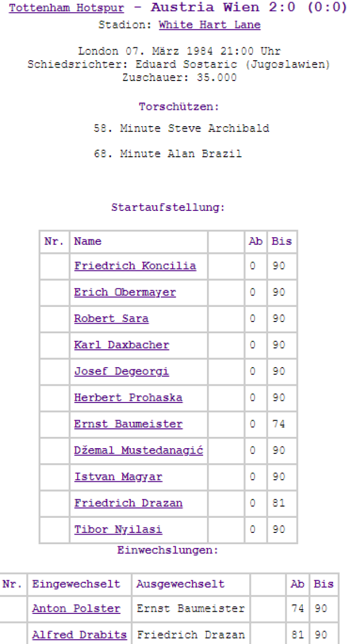Select Robert Sara in the lineup
Image resolution: width=349 pixels, height=644 pixels.
tap(112, 319)
